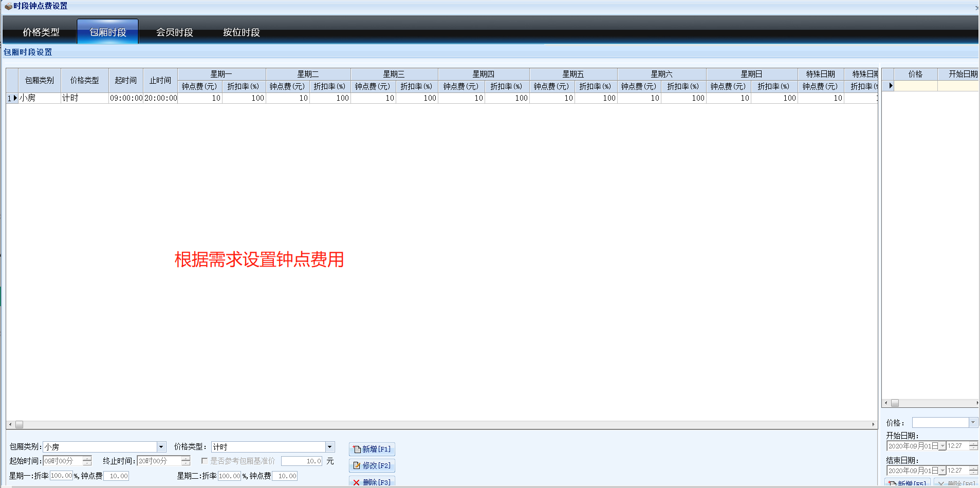Click the 星期六 折扣率(%) sub-header
The image size is (980, 488).
coord(683,86)
